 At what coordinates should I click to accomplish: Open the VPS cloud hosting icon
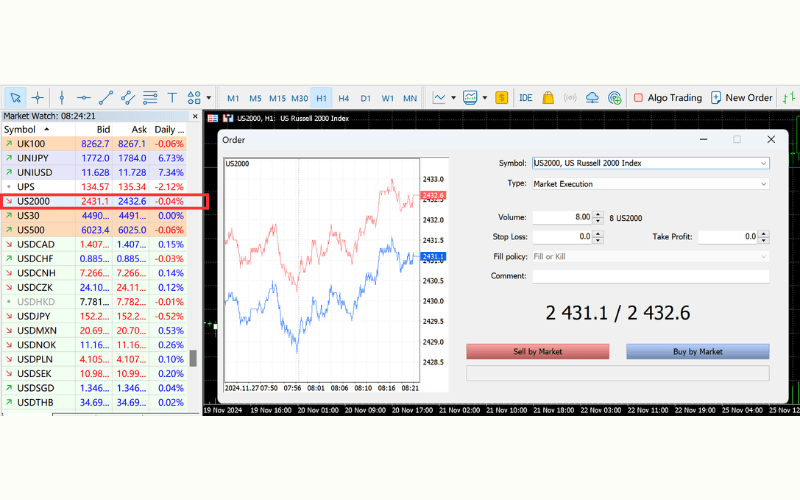tap(592, 97)
